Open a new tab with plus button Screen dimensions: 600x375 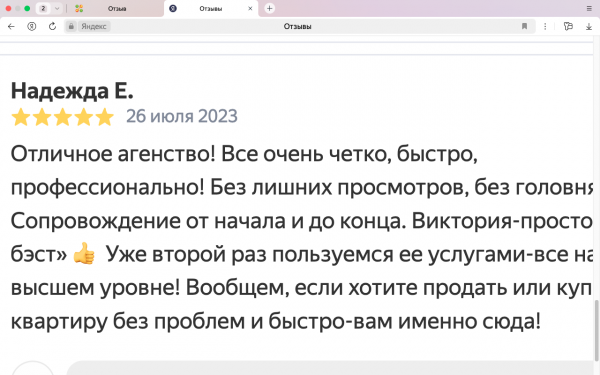pyautogui.click(x=269, y=8)
